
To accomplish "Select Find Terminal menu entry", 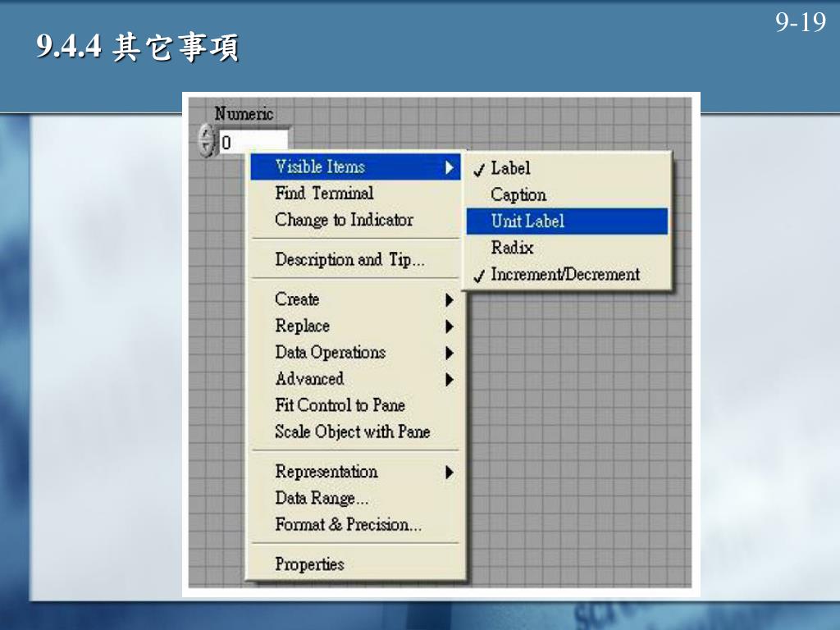I will coord(355,194).
